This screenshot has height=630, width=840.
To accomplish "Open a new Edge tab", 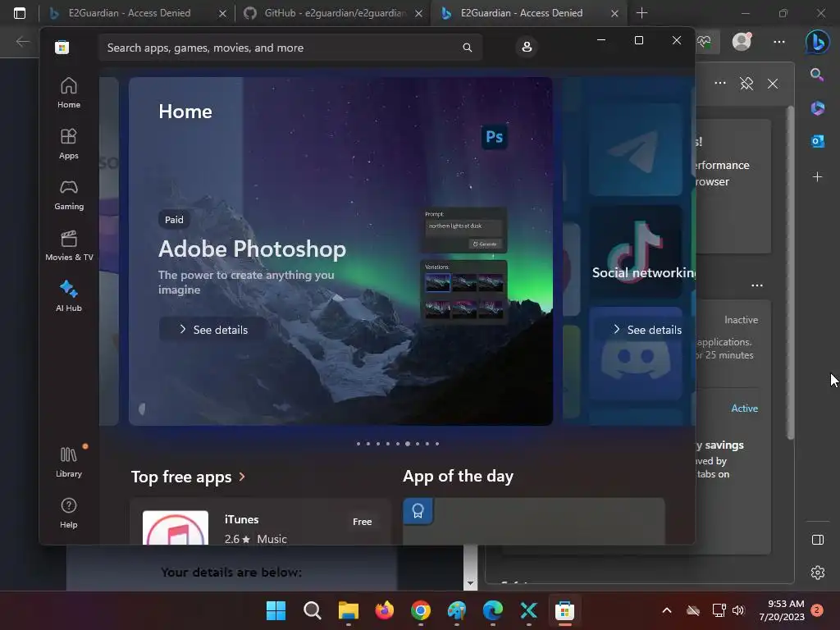I will click(x=641, y=13).
